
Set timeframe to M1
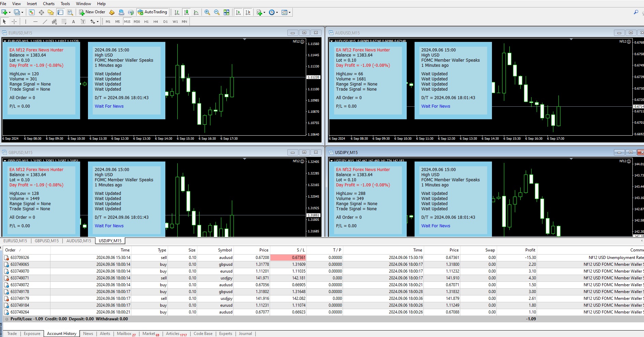click(x=108, y=21)
